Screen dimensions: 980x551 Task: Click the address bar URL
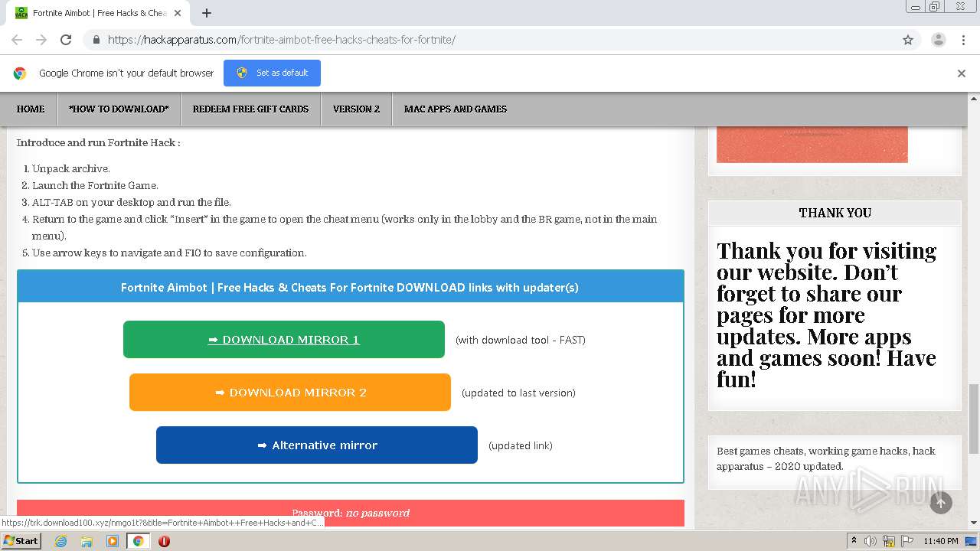tap(281, 40)
